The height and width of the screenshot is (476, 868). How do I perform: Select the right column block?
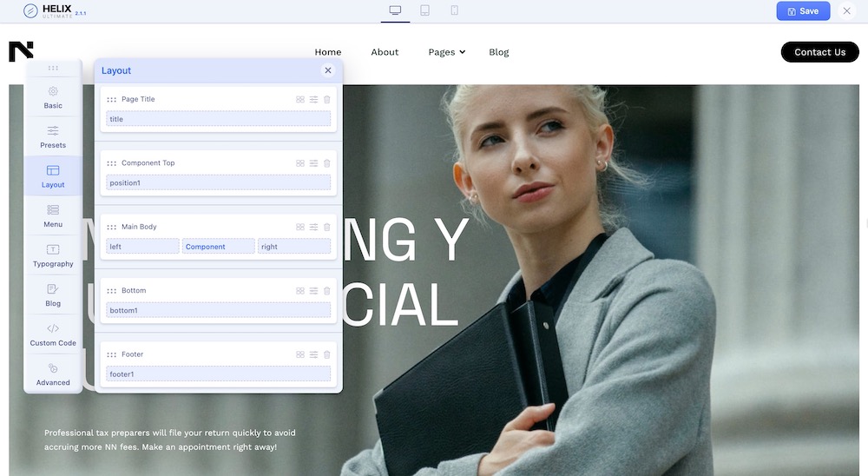click(294, 246)
